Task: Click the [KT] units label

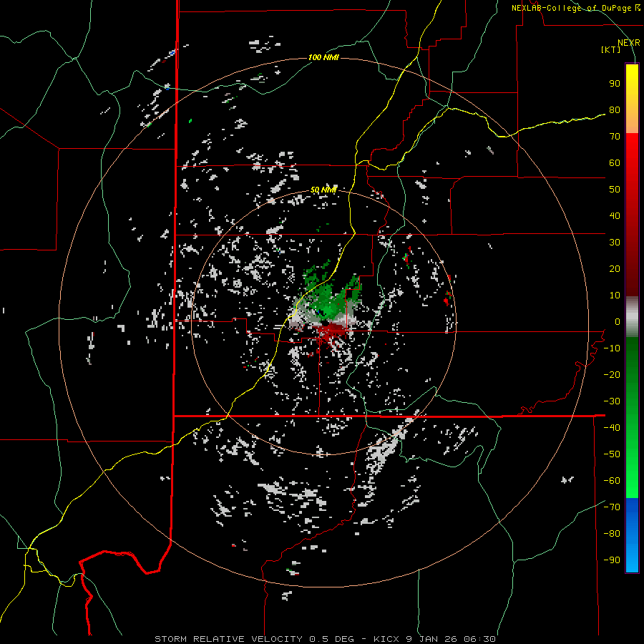Action: (611, 49)
